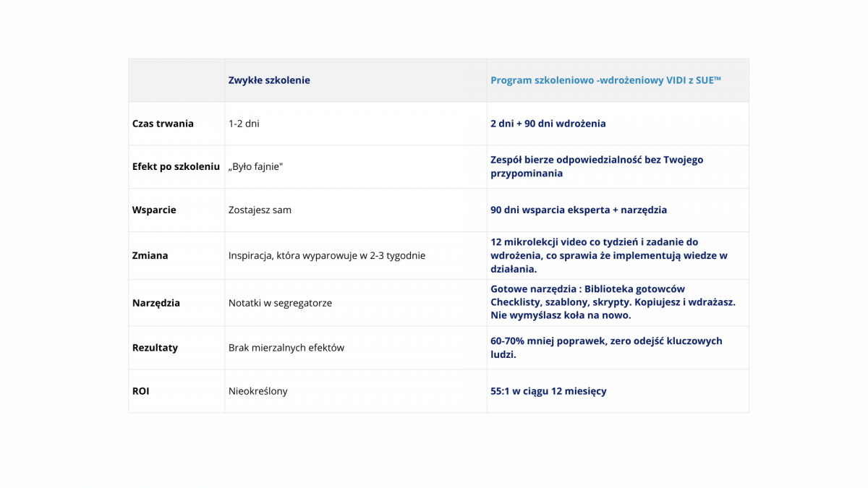Click '90 dni wsparcia eksperta + narzędzia'
The width and height of the screenshot is (868, 488).
coord(578,210)
